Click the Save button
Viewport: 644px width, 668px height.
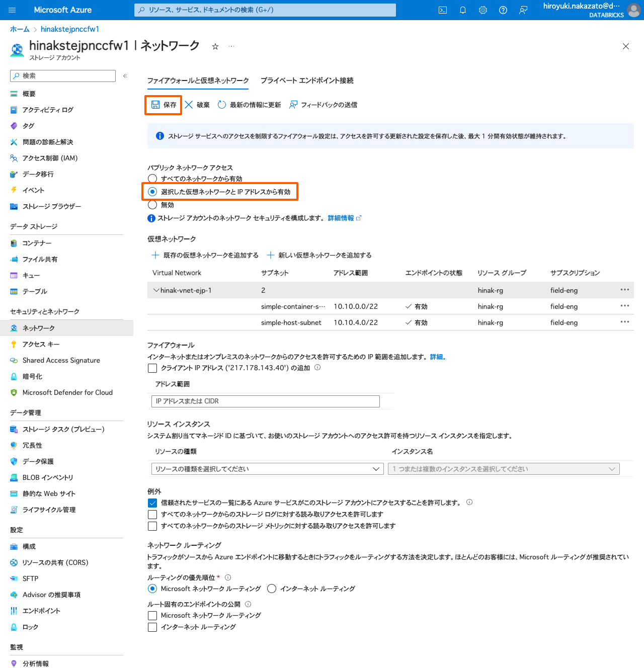pyautogui.click(x=164, y=105)
